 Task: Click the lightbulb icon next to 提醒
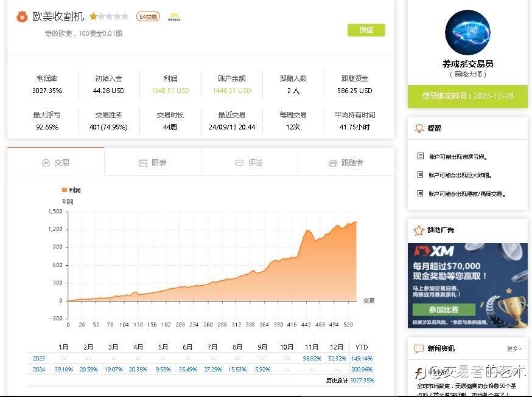click(x=419, y=128)
